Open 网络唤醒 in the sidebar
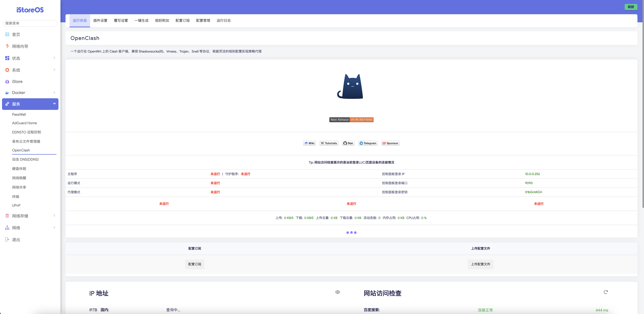644x314 pixels. point(19,178)
